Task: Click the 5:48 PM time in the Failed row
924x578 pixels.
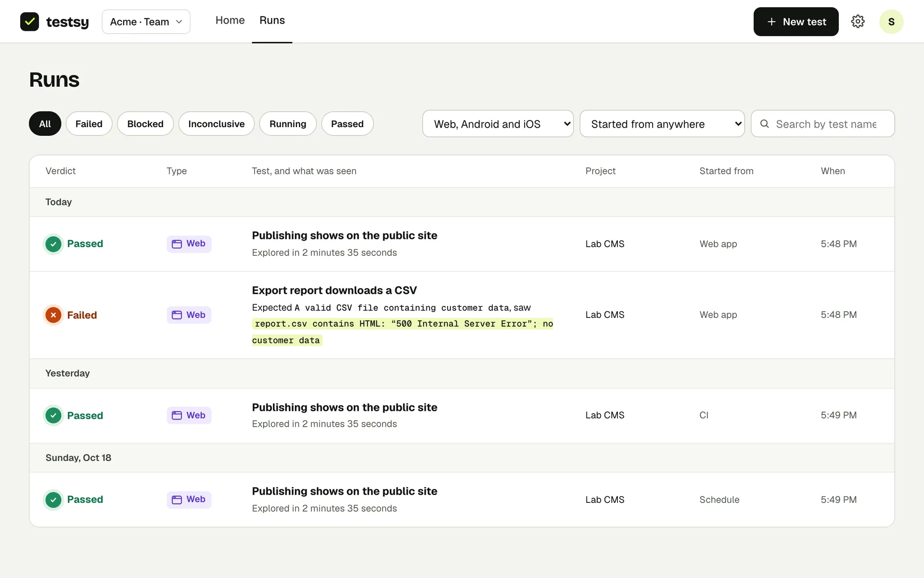Action: (838, 315)
